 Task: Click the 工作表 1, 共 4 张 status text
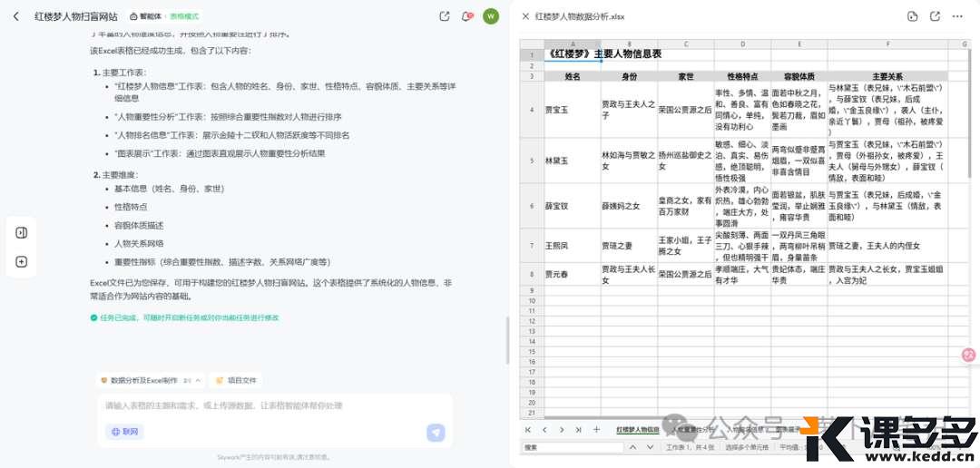[x=689, y=447]
